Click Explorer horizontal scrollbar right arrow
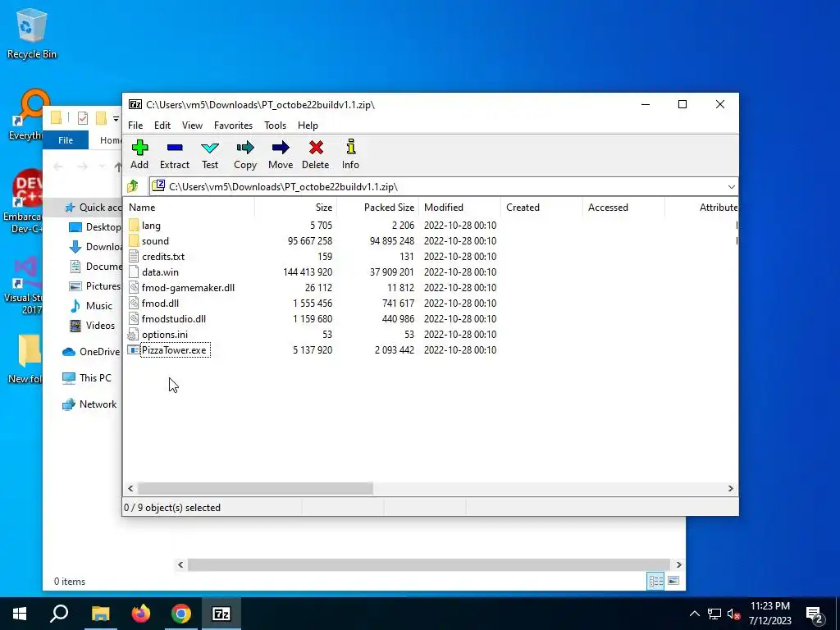The image size is (840, 630). [678, 564]
